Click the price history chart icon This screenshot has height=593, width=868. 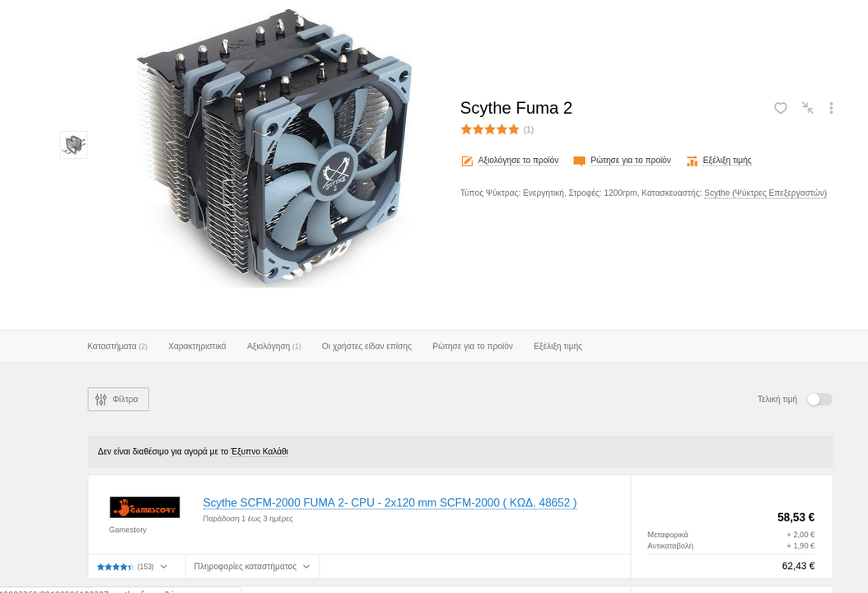click(x=692, y=161)
